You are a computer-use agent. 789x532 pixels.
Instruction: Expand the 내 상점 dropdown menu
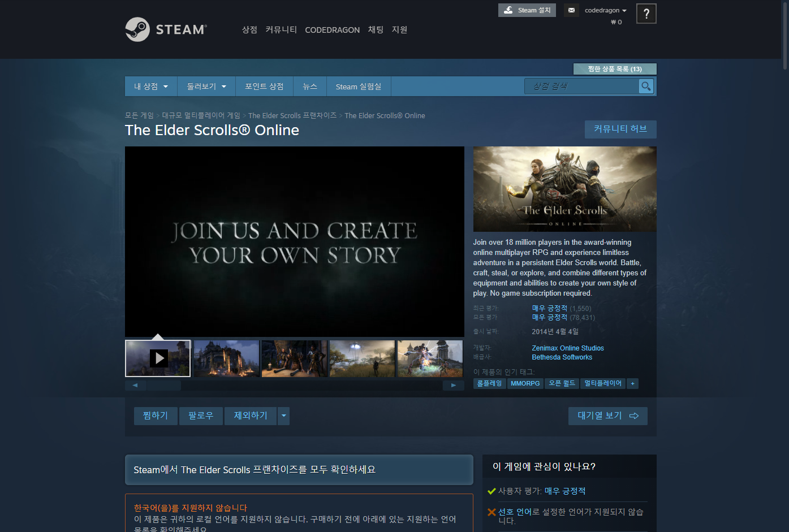click(151, 86)
